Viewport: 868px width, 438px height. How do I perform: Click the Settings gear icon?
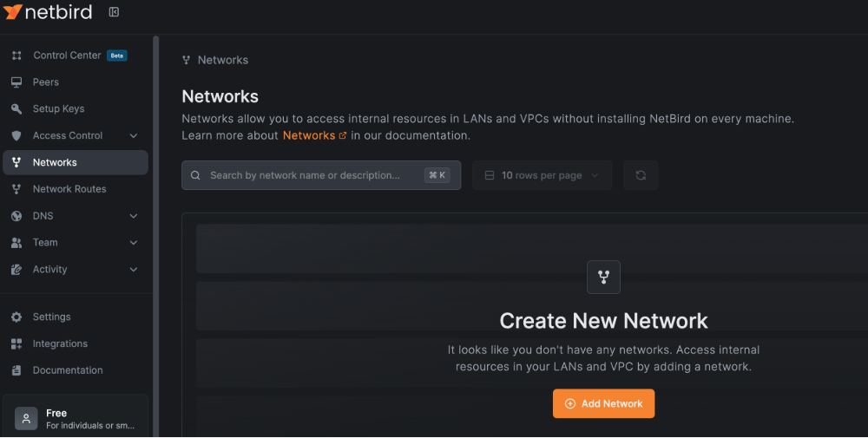pos(16,317)
